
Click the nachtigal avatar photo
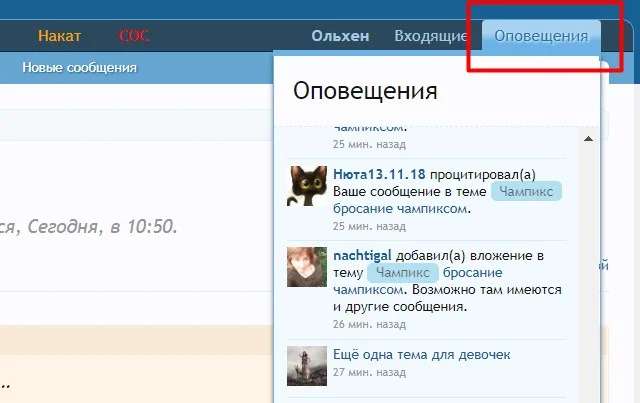(307, 267)
